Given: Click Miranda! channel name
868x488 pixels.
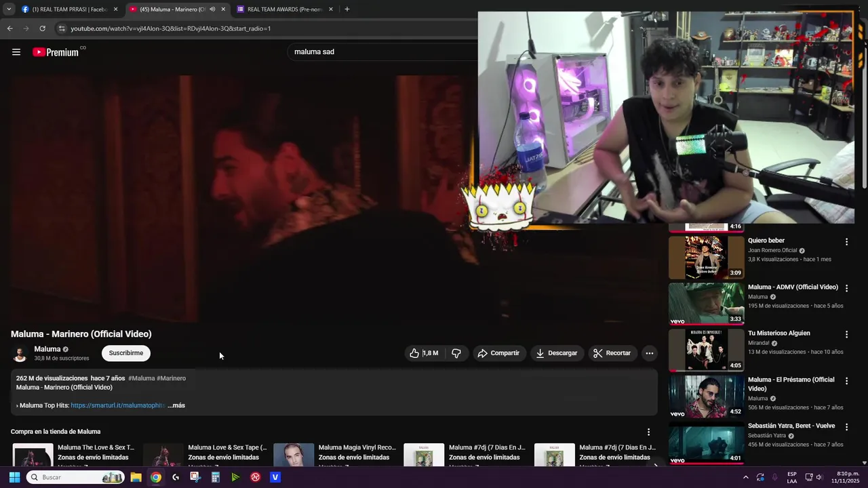Looking at the screenshot, I should (x=759, y=343).
